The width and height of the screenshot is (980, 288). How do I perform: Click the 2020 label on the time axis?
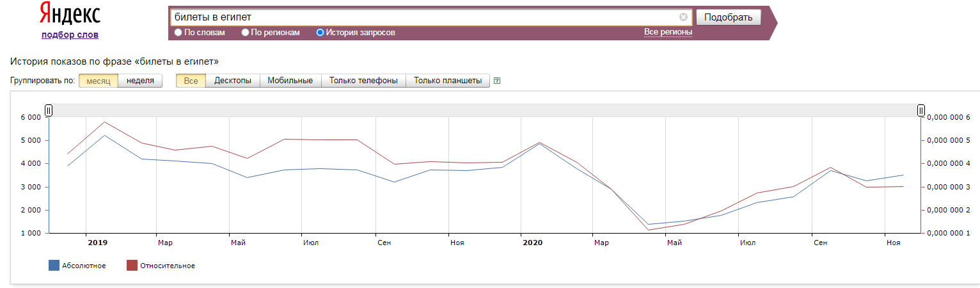pos(532,243)
